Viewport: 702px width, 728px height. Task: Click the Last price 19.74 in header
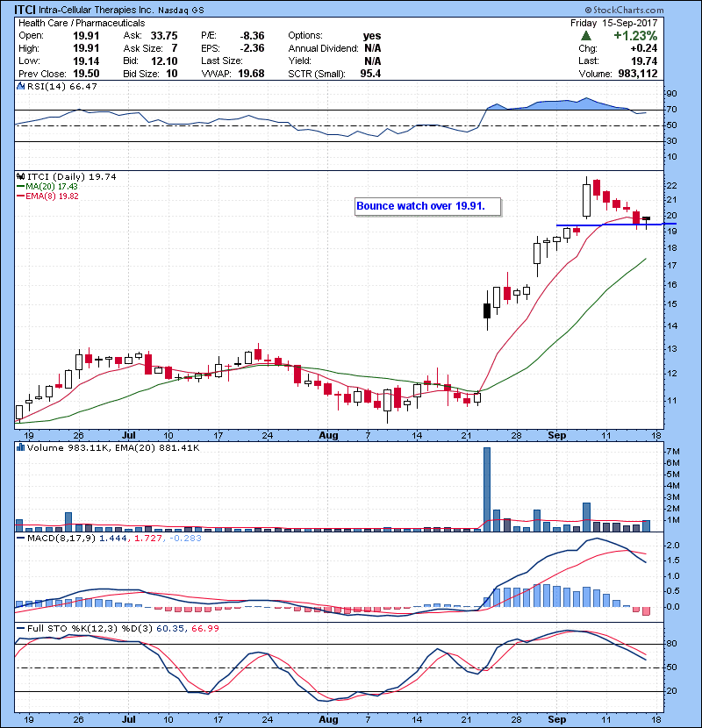[x=644, y=61]
